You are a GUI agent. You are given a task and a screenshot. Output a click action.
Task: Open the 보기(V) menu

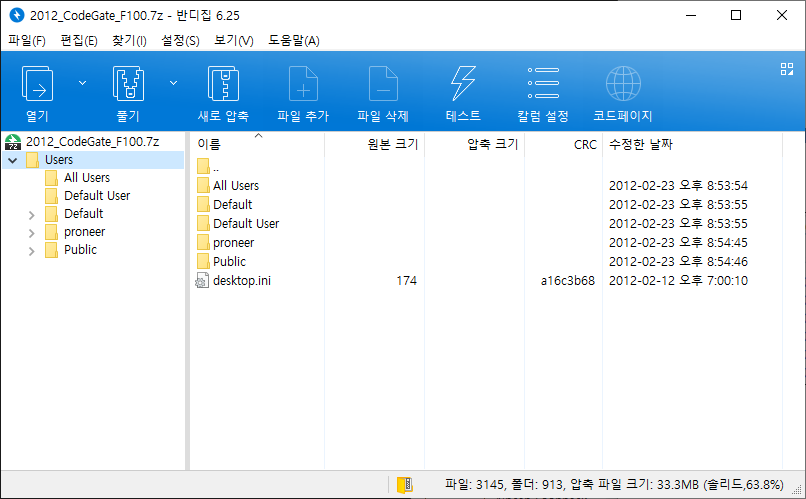(x=234, y=41)
